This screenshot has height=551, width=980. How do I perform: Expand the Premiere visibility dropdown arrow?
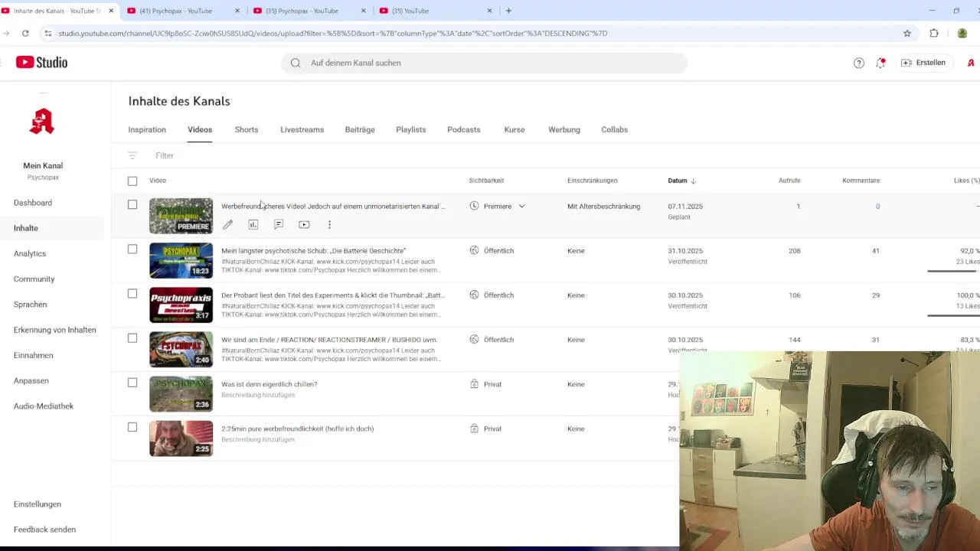point(521,206)
